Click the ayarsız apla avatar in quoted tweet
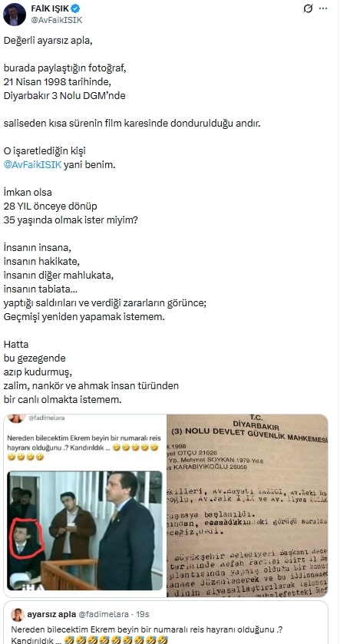 18,614
